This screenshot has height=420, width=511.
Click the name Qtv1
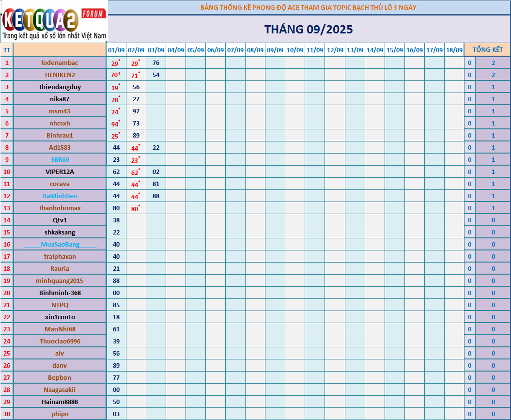pyautogui.click(x=60, y=220)
